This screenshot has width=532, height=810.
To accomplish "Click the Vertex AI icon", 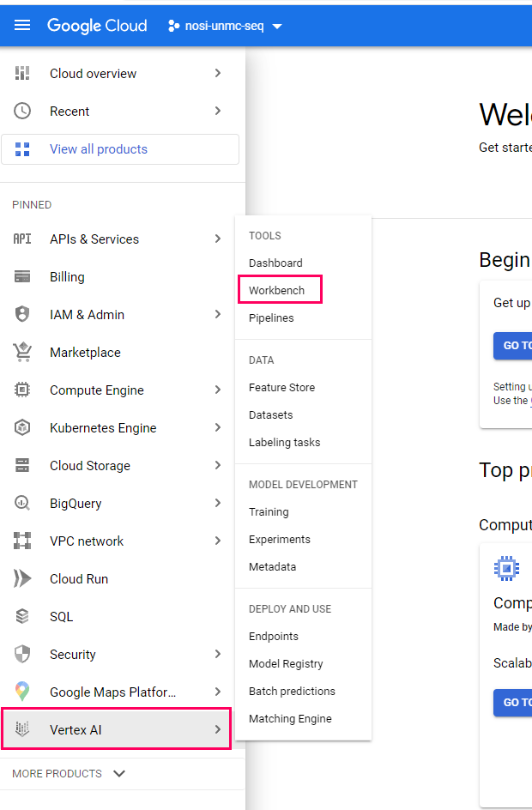I will [22, 728].
